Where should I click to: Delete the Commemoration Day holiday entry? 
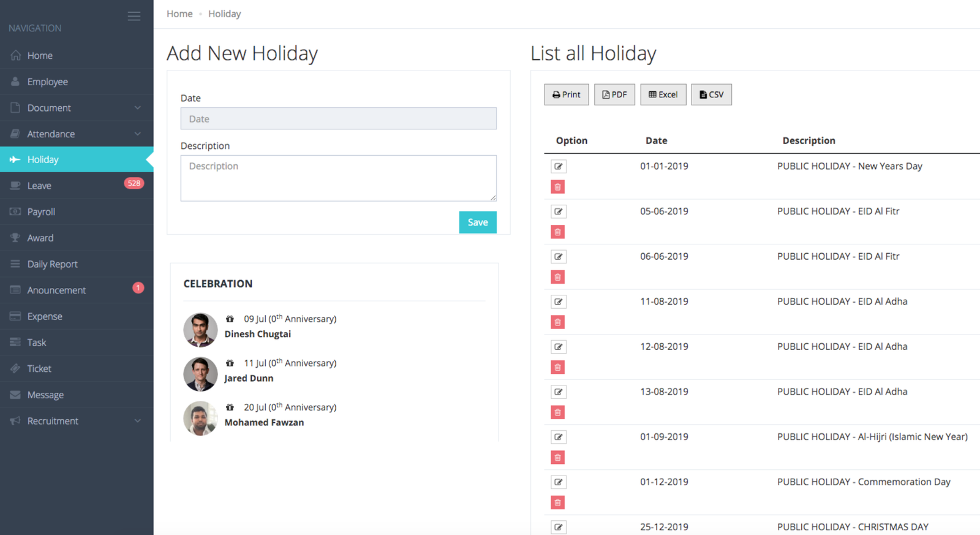tap(557, 503)
